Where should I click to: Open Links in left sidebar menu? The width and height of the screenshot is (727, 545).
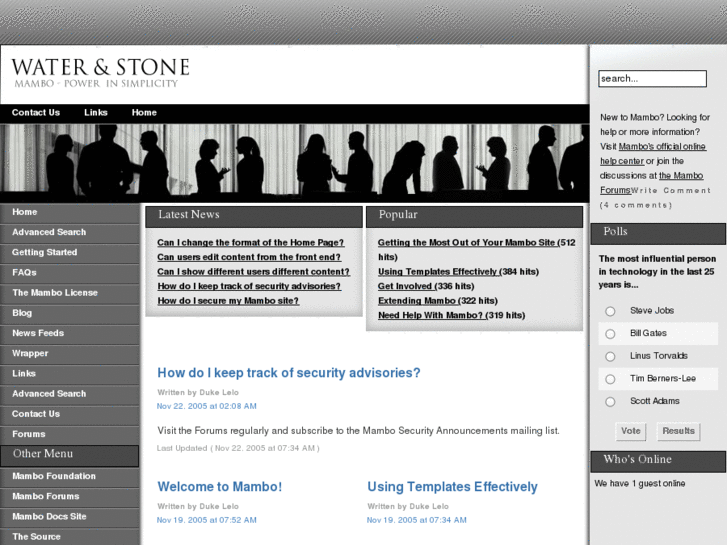70,374
